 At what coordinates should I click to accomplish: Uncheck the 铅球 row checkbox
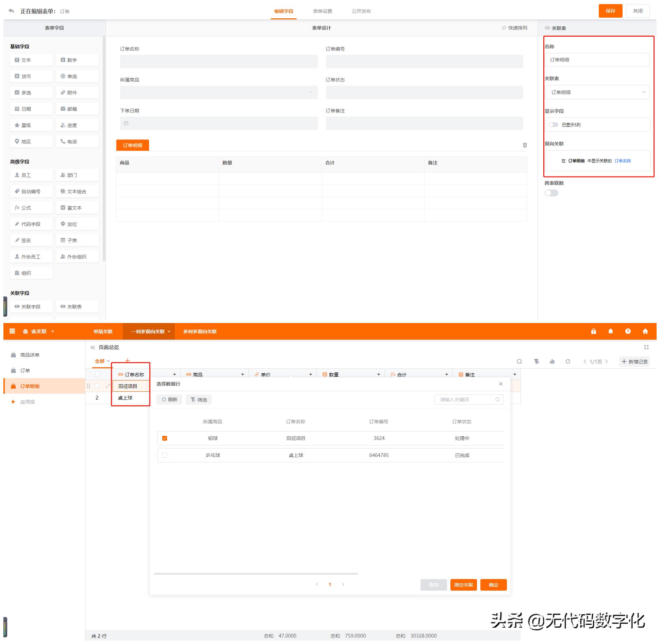tap(165, 438)
